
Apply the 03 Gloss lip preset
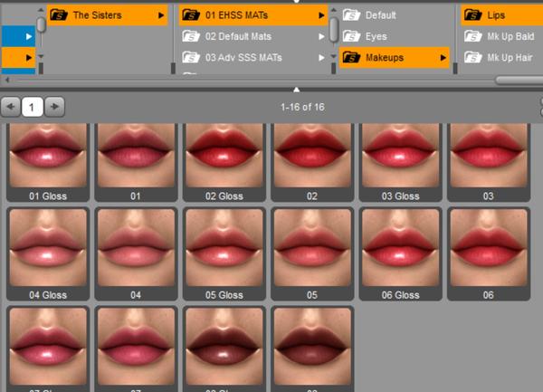(400, 162)
